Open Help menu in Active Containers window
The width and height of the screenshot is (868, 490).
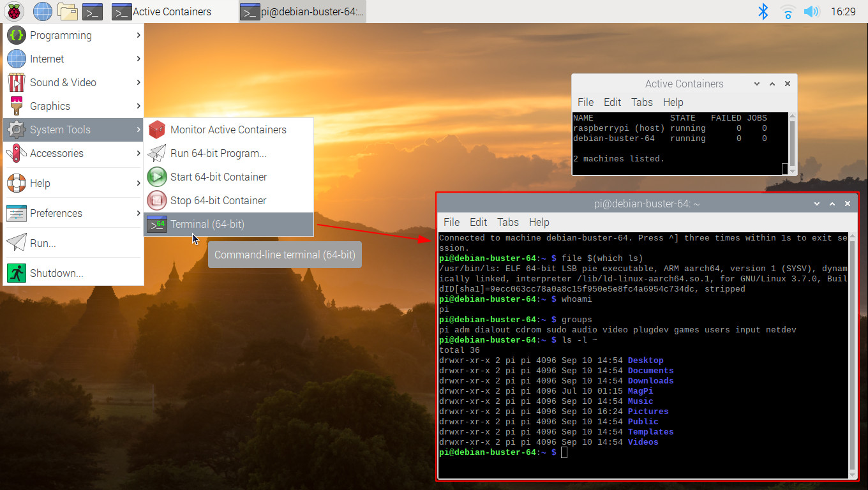click(x=673, y=102)
